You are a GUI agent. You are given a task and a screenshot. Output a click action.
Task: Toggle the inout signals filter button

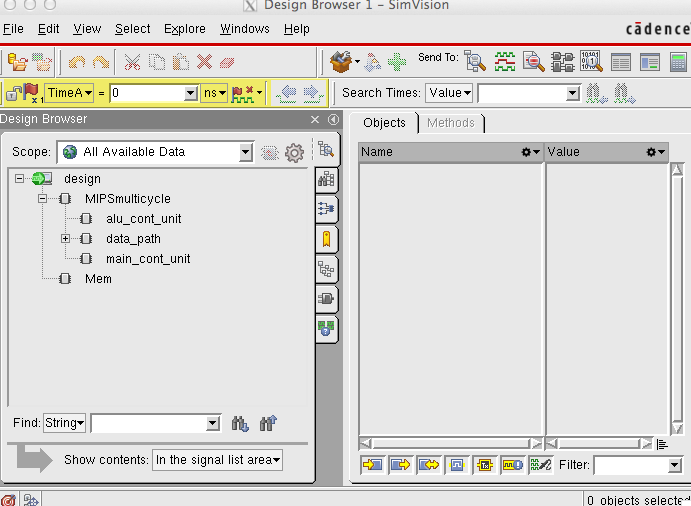(429, 465)
